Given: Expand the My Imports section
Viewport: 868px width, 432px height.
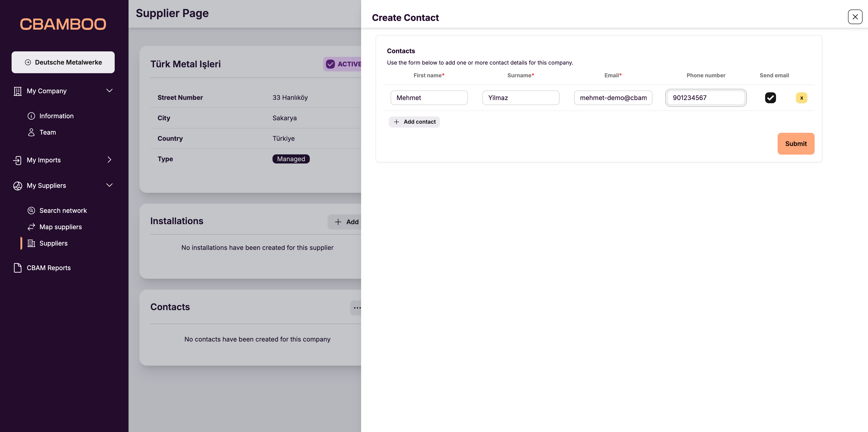Looking at the screenshot, I should [x=109, y=160].
